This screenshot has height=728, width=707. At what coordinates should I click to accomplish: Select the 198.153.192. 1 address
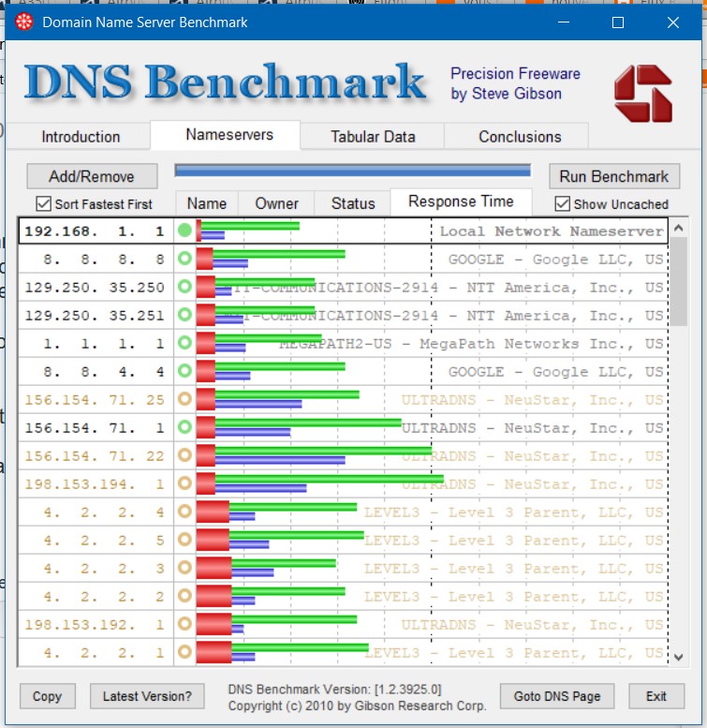(x=95, y=624)
